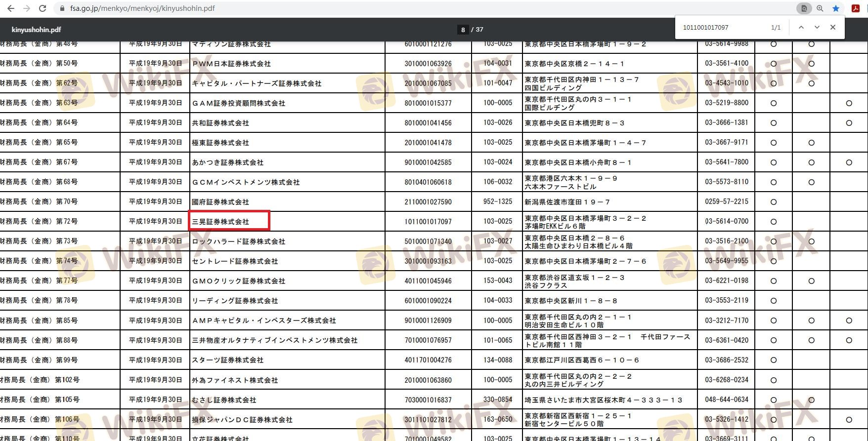Click phone number 03-5614-0700
The height and width of the screenshot is (441, 868).
pos(727,221)
